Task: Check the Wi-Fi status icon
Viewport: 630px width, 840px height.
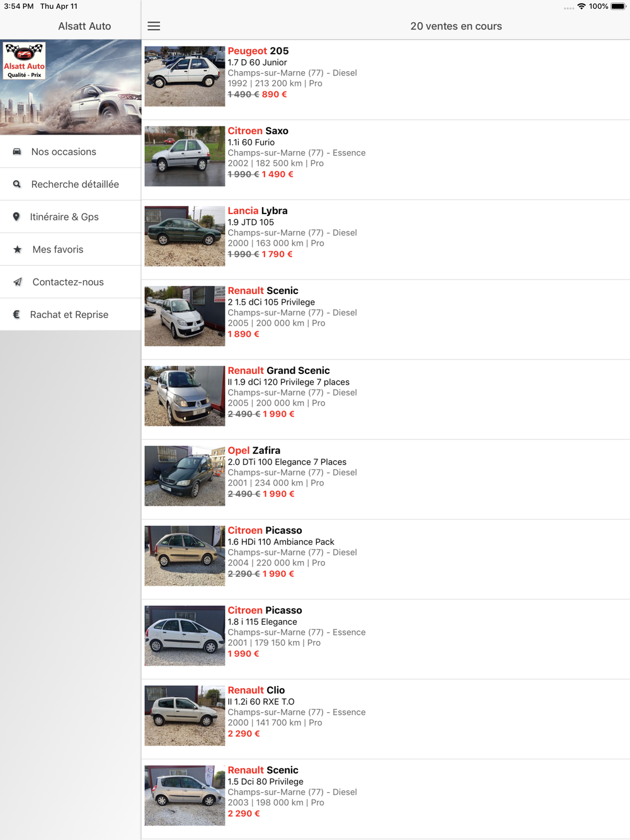Action: [581, 6]
